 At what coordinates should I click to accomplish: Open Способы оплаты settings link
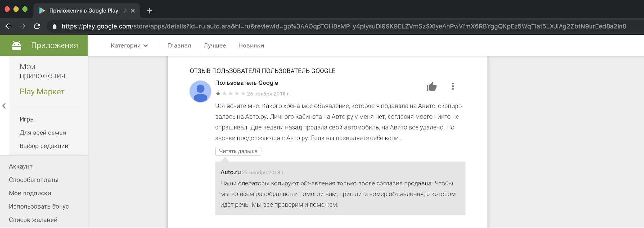point(34,180)
